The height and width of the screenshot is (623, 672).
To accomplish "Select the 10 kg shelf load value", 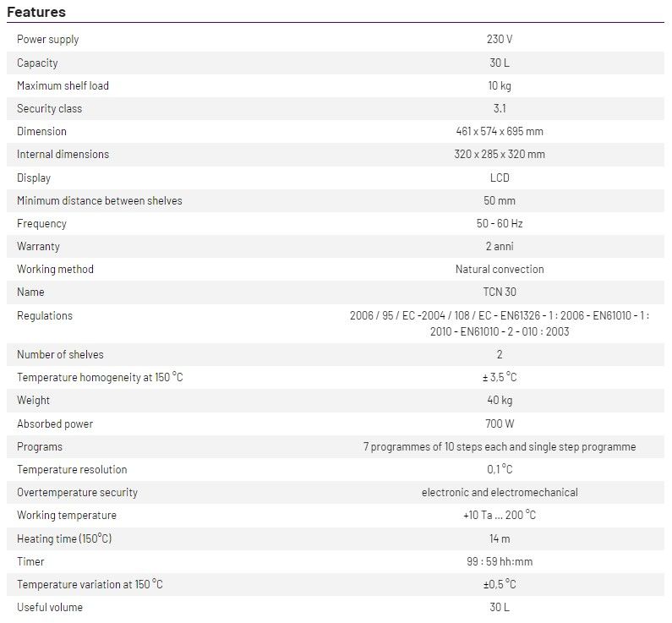I will pyautogui.click(x=499, y=85).
